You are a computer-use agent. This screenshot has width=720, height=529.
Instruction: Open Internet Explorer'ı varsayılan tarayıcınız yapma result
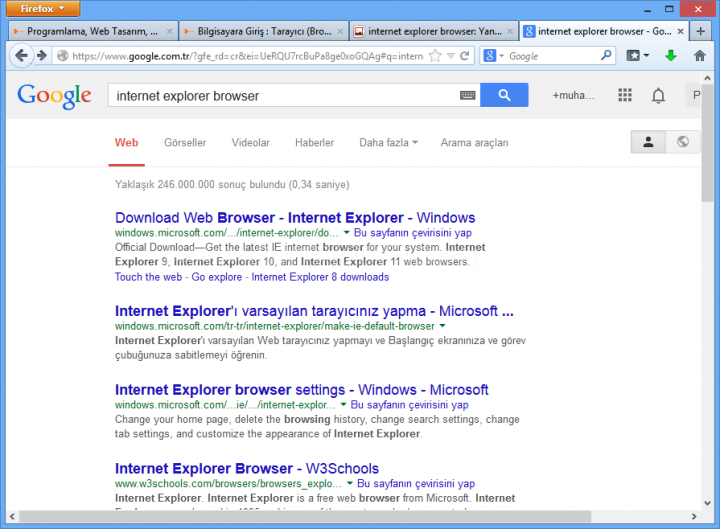(x=314, y=311)
